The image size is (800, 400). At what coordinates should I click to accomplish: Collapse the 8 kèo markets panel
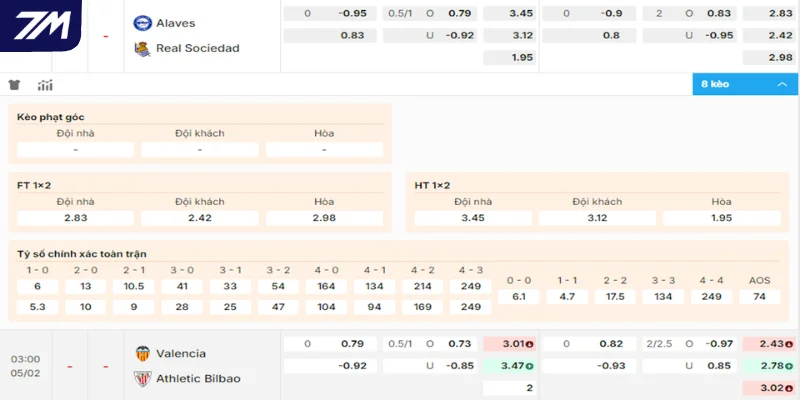[x=745, y=85]
